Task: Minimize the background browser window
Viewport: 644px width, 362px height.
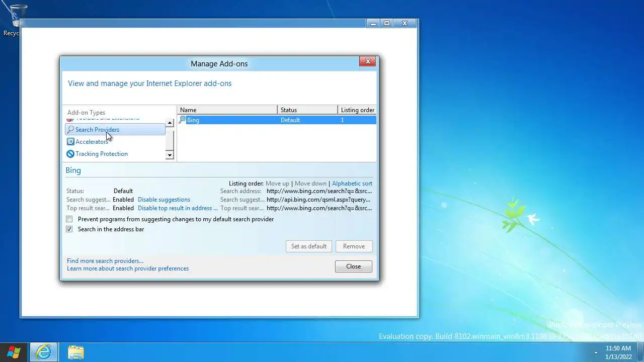Action: tap(373, 23)
